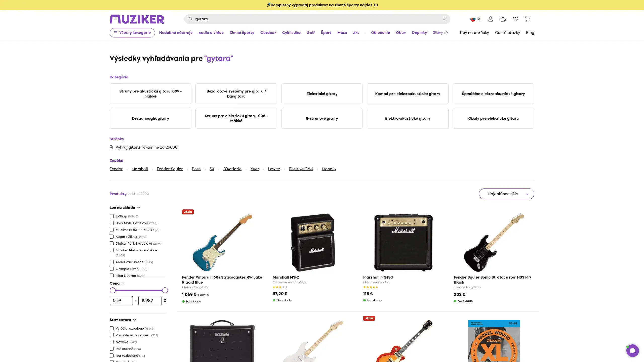This screenshot has height=362, width=644.
Task: Click the search magnifier icon
Action: [191, 19]
